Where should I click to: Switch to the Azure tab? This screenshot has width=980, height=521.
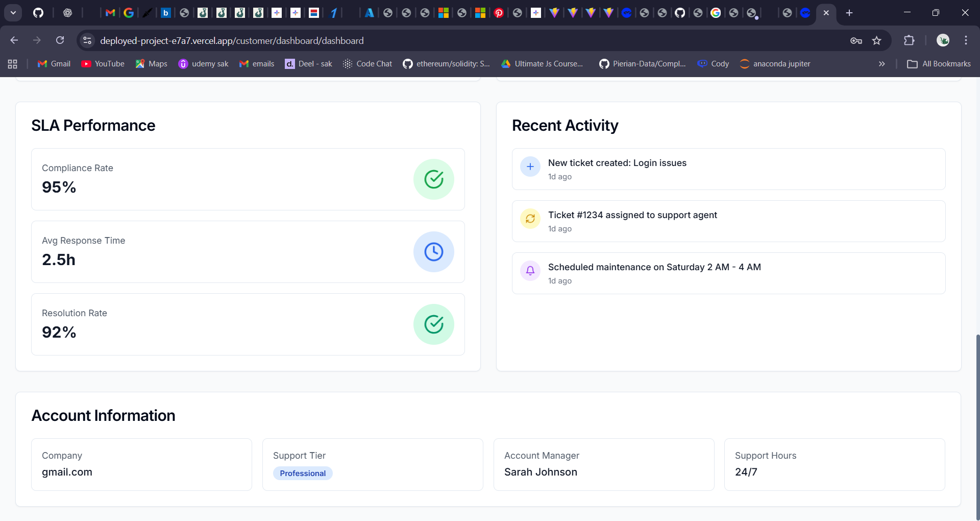coord(369,13)
